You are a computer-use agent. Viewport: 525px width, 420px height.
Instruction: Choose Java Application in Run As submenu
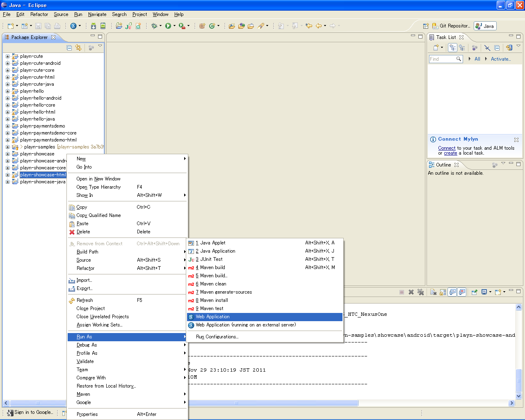point(265,251)
